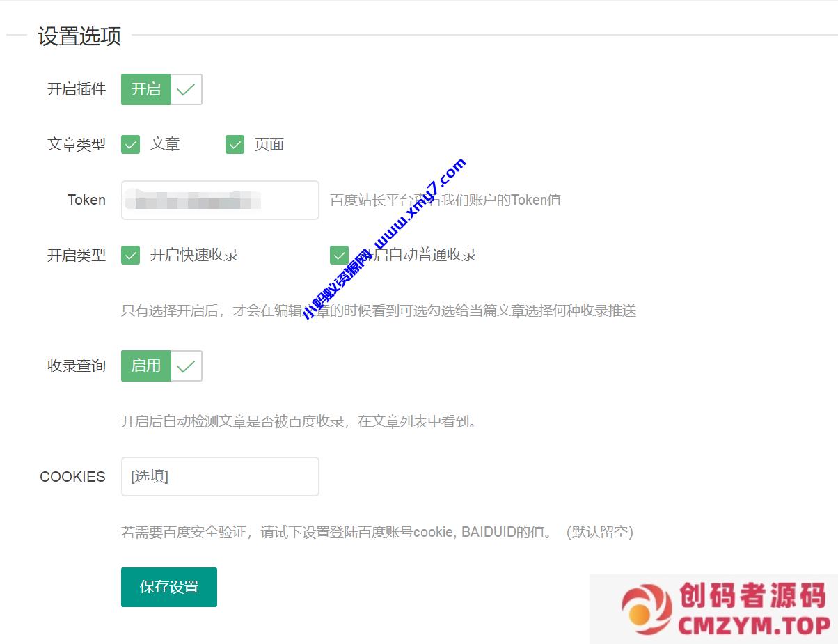
Task: Disable the 开启自动普通收录 checkbox
Action: pyautogui.click(x=340, y=256)
